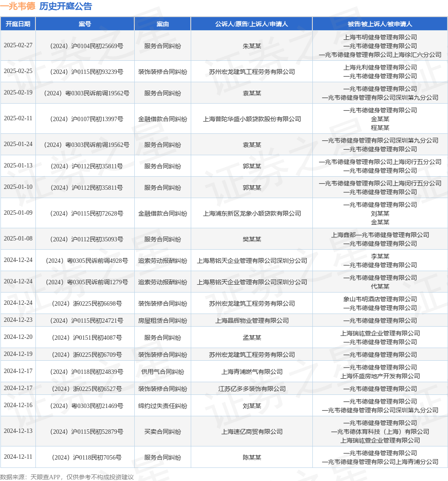Click plaintiff 上海青浦燃气有限公司
Screen dimensions: 448x481
pos(252,372)
